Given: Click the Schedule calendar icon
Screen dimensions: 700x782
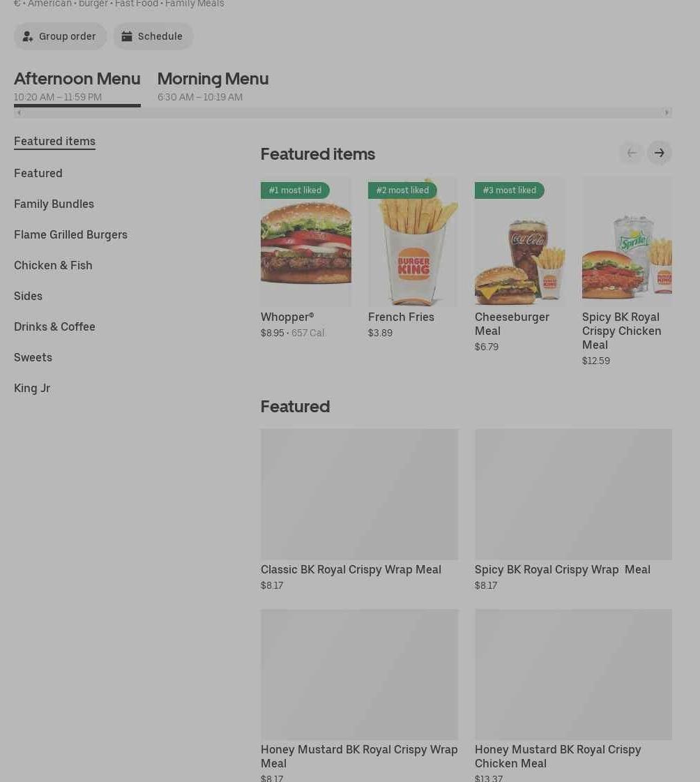Looking at the screenshot, I should (127, 36).
